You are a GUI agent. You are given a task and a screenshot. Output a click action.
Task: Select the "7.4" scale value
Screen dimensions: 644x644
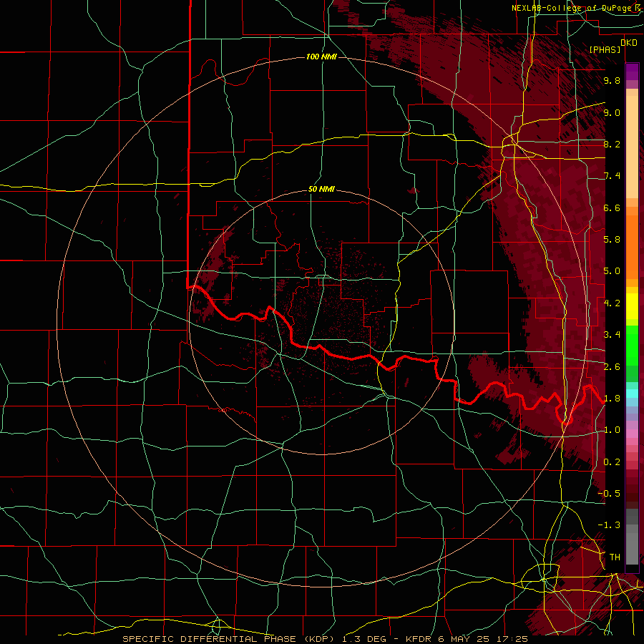coord(612,176)
